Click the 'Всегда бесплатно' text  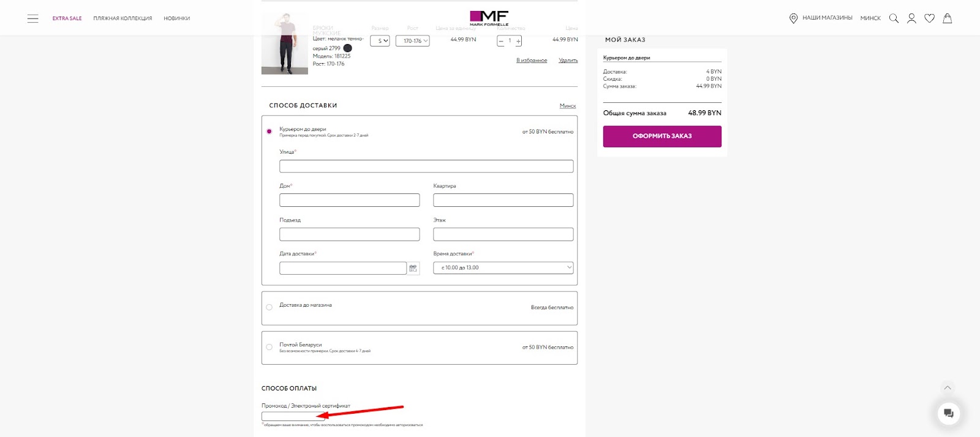tap(552, 307)
